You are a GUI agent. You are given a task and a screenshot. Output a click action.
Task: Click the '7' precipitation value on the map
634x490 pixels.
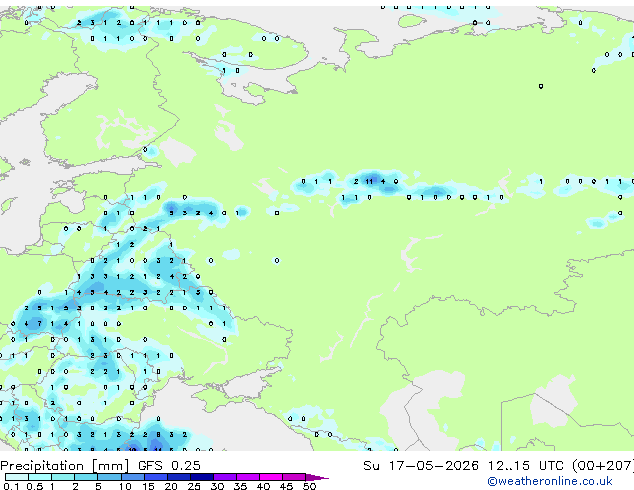point(39,323)
